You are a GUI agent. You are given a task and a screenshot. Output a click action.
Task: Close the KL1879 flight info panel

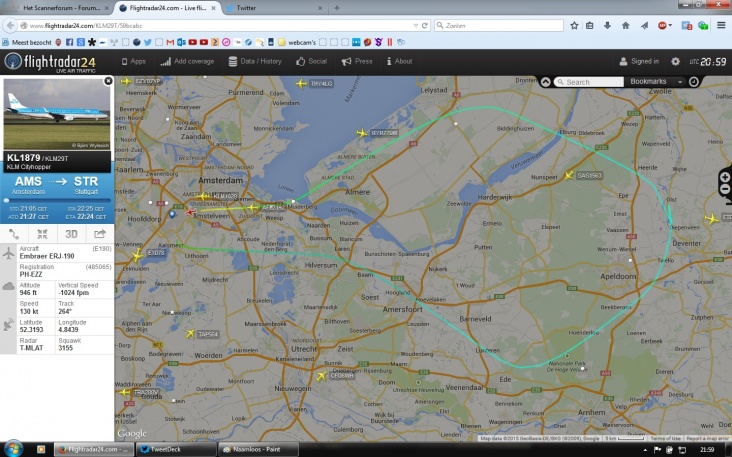(x=108, y=81)
